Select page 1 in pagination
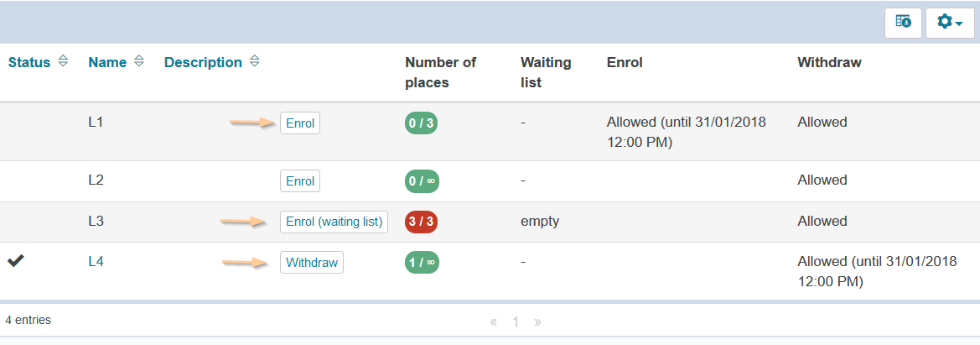Screen dimensions: 980x345 pos(516,321)
